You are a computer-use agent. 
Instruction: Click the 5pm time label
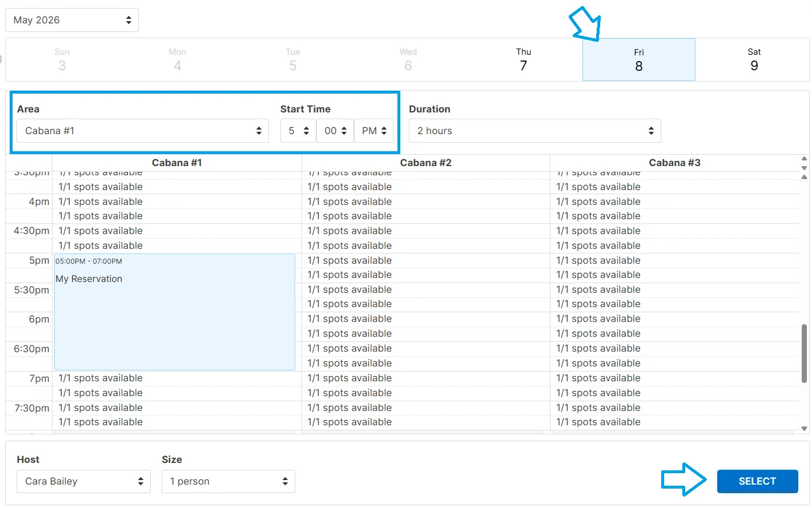point(39,260)
